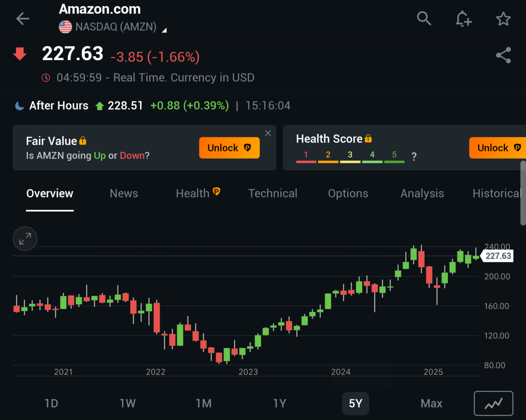Open the search magnifier icon
The image size is (526, 420).
point(424,18)
